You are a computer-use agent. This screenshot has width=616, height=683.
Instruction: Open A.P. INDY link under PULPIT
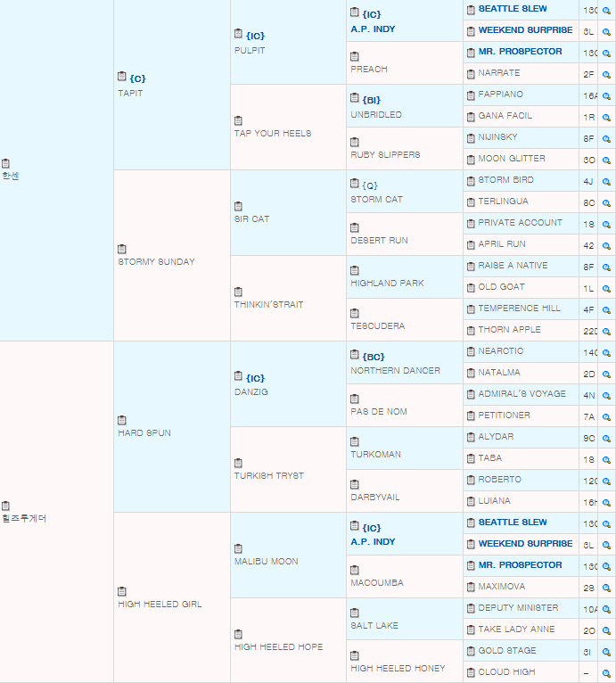point(373,29)
